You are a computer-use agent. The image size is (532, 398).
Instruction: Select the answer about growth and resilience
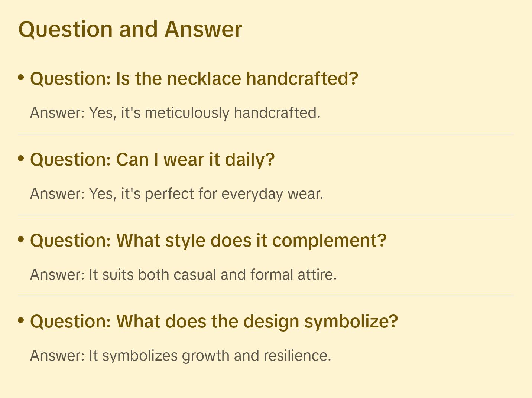pos(180,356)
